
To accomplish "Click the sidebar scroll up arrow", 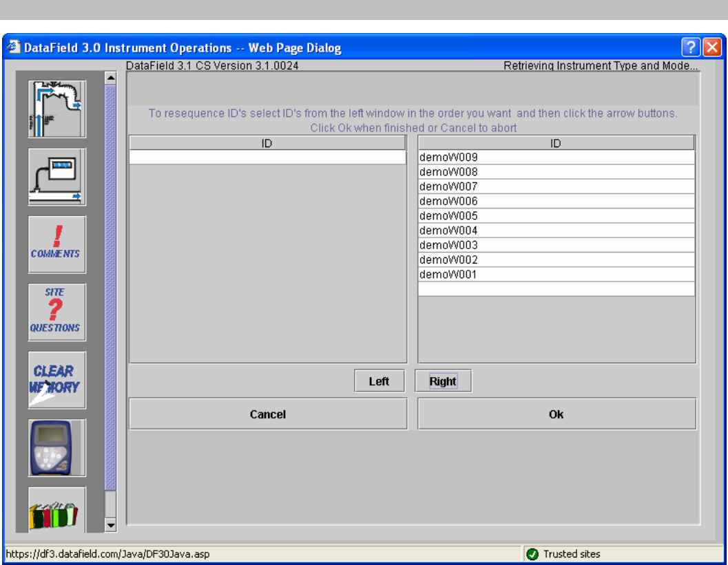I will (x=110, y=78).
